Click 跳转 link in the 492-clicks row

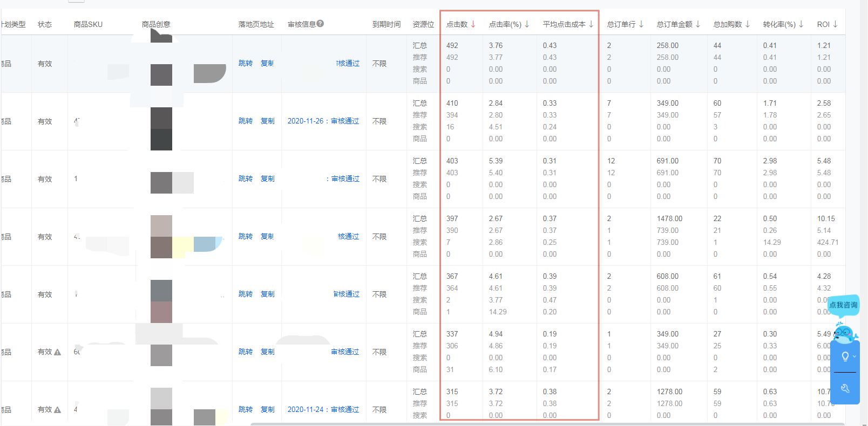point(246,64)
